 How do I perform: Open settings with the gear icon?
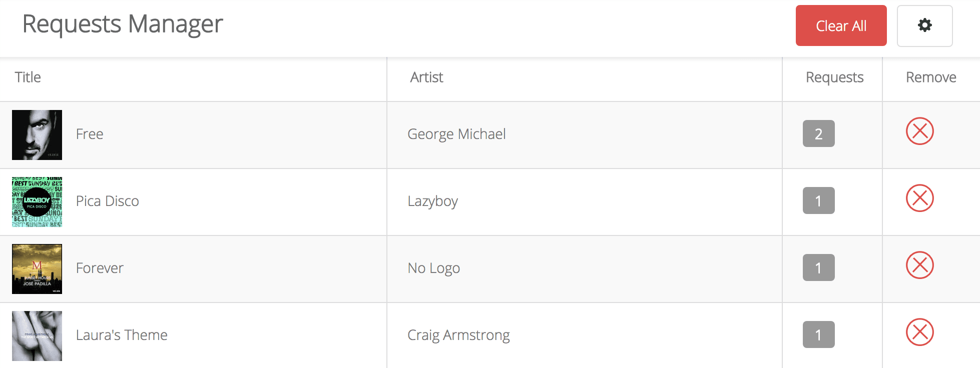pyautogui.click(x=924, y=25)
